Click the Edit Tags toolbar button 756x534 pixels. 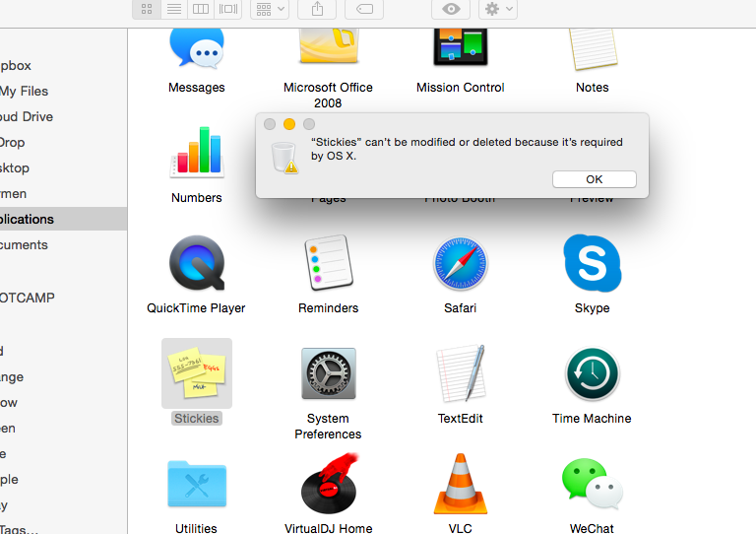click(364, 9)
